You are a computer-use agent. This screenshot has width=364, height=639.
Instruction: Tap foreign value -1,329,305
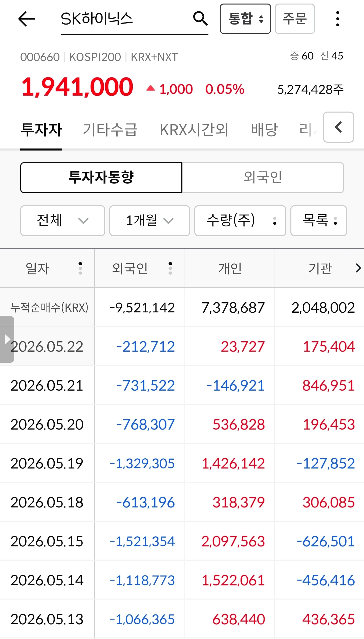[142, 463]
